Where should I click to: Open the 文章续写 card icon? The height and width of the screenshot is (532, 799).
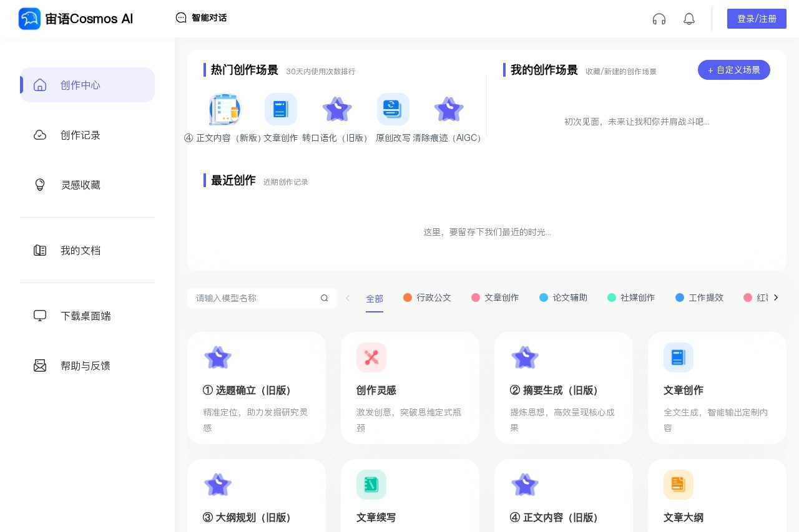click(x=371, y=485)
